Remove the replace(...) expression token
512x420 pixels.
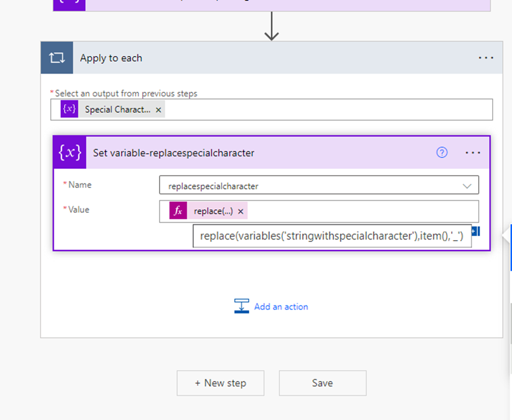point(240,211)
